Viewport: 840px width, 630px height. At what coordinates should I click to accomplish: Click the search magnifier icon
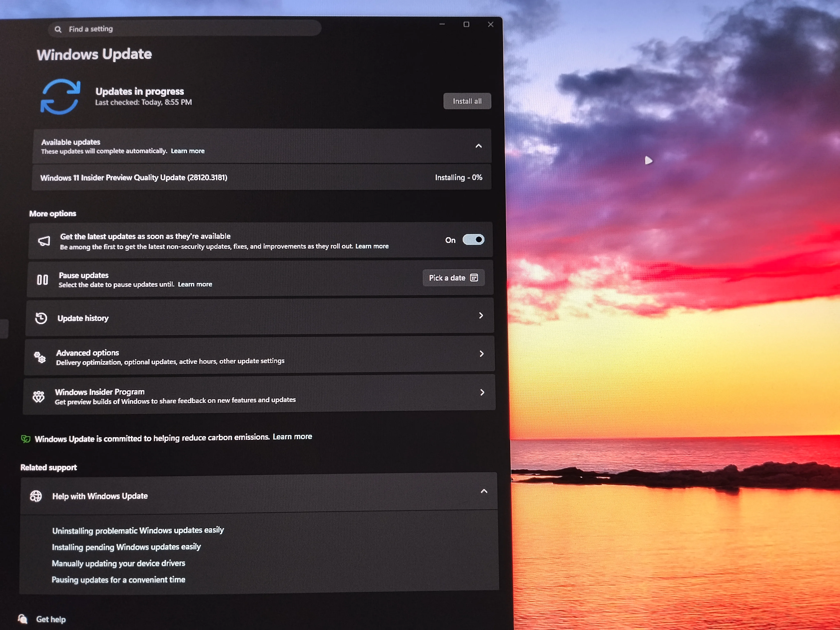(x=58, y=29)
